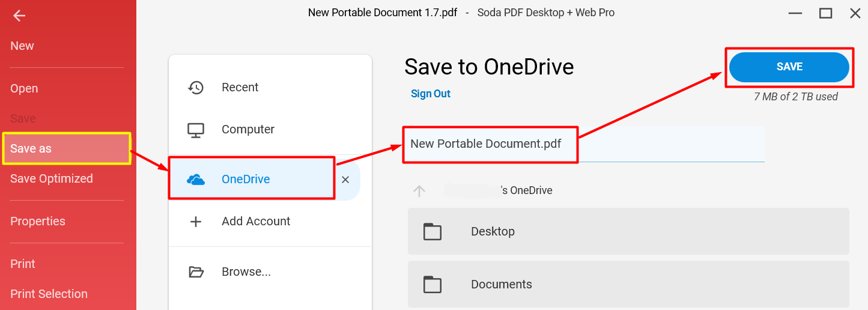868x310 pixels.
Task: Maximize the Soda PDF window
Action: [x=826, y=13]
